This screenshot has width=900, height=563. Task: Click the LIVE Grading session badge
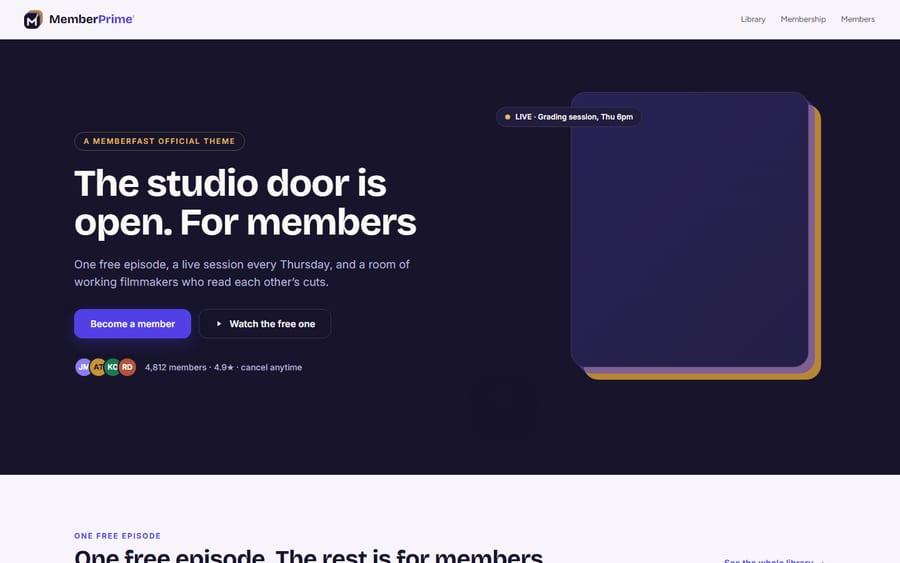coord(568,117)
